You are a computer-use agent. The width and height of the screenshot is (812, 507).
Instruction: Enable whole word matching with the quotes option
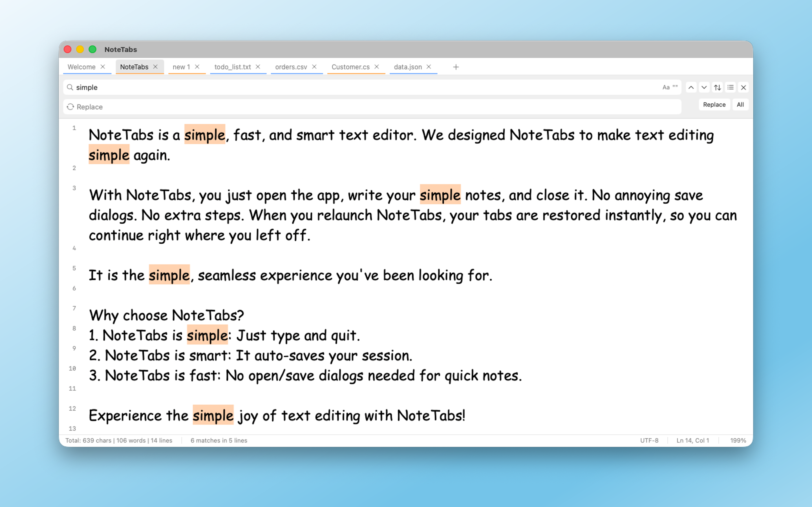click(x=675, y=87)
